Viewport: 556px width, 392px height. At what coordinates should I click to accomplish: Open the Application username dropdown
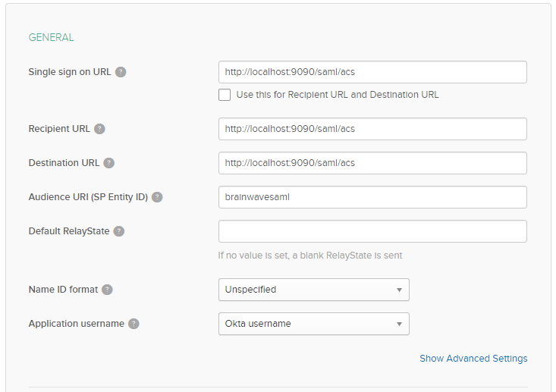pos(314,324)
